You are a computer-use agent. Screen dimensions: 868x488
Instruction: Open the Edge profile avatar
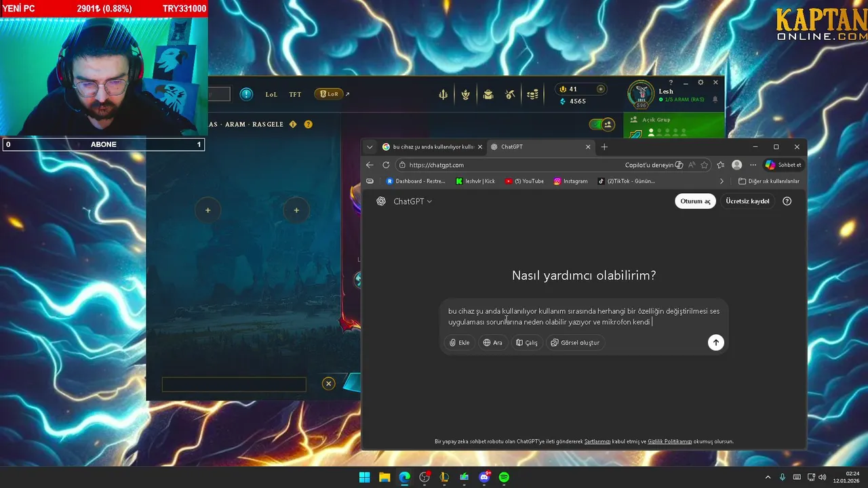tap(736, 165)
